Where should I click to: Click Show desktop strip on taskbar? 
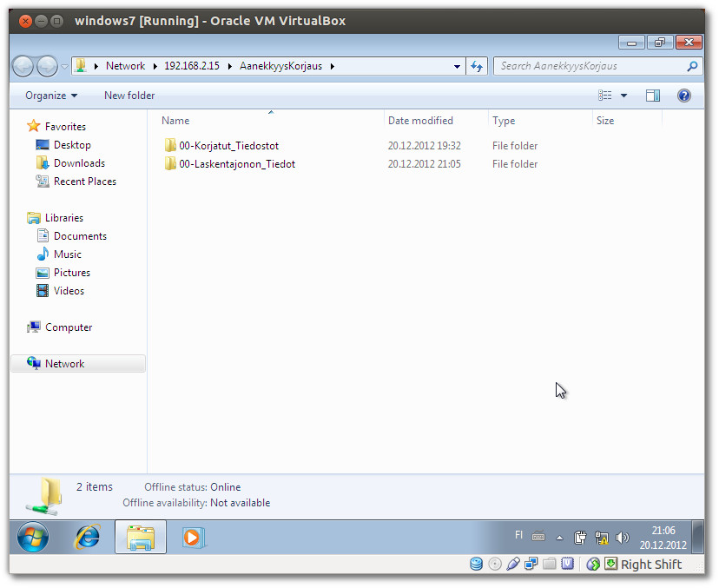[697, 537]
